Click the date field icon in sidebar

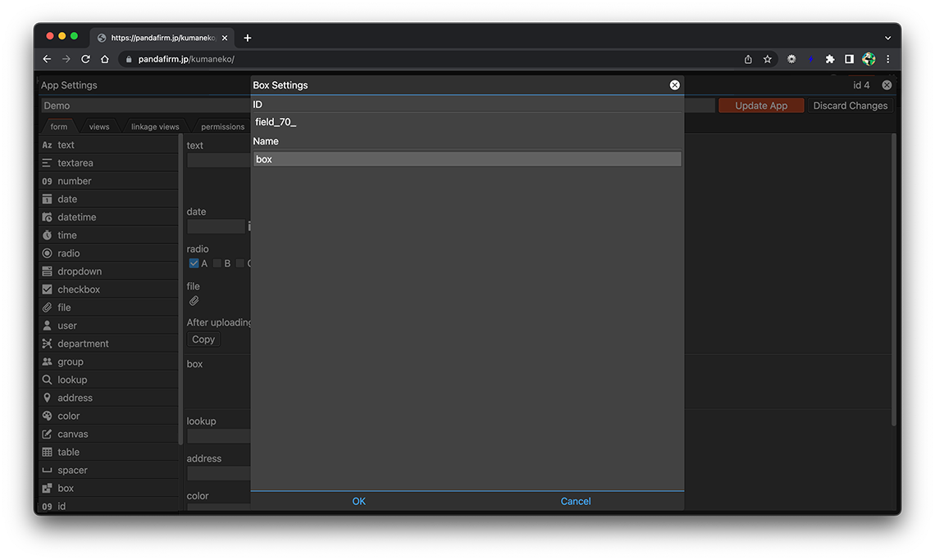click(x=47, y=199)
